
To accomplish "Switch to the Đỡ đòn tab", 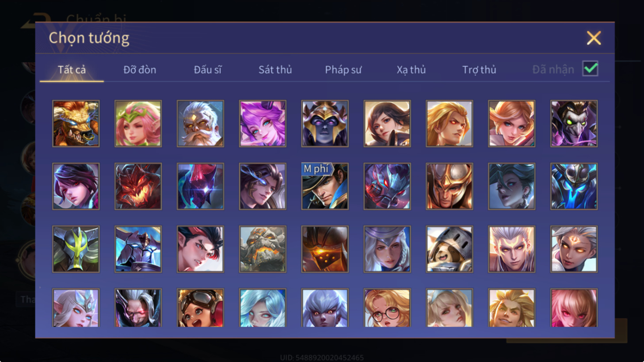I will click(140, 70).
